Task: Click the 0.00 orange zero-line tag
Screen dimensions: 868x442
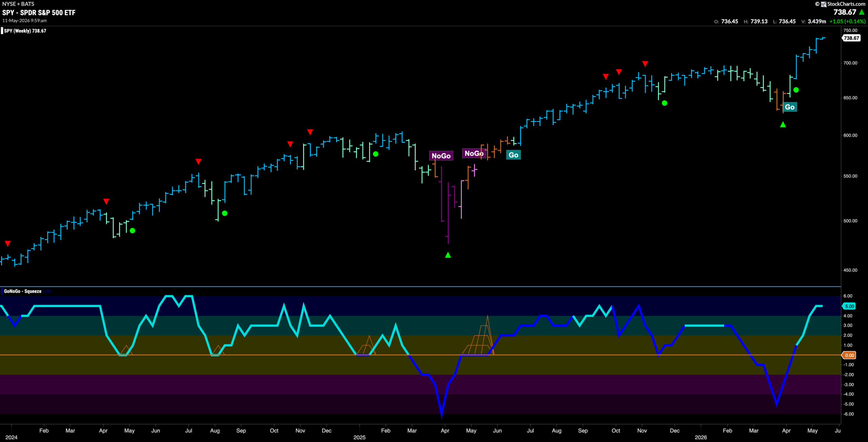Action: 849,355
